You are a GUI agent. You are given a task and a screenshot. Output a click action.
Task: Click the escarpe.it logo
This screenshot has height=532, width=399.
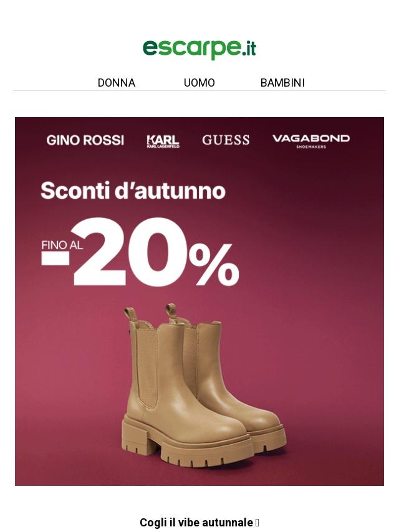pyautogui.click(x=199, y=50)
